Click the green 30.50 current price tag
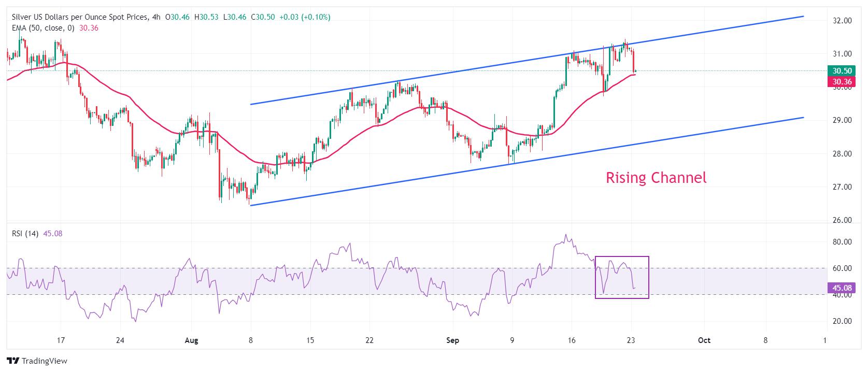Image resolution: width=868 pixels, height=372 pixels. [x=840, y=71]
